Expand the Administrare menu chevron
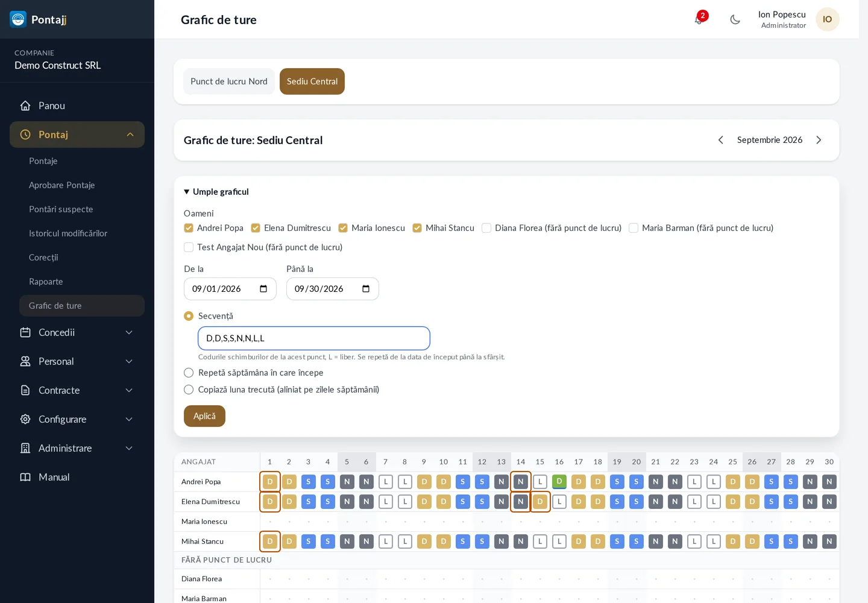 pos(129,448)
